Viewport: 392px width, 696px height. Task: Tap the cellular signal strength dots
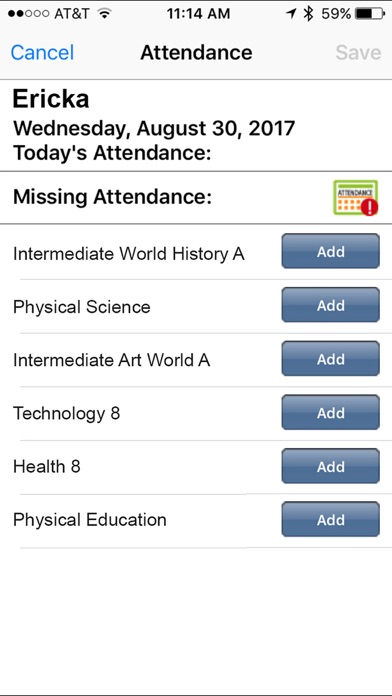tap(28, 14)
